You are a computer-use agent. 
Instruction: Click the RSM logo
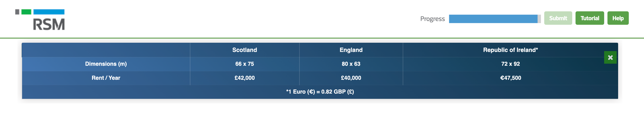coord(40,20)
